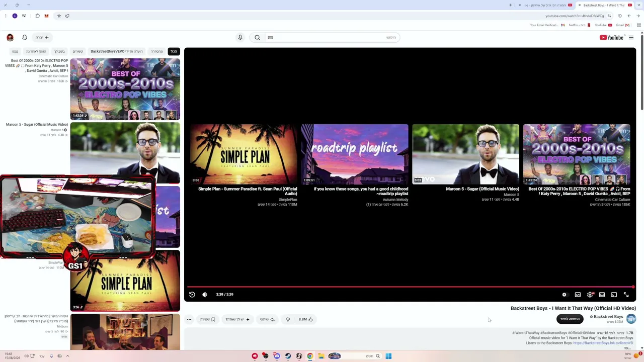Viewport: 644px width, 362px height.
Task: Open YouTube notifications bell
Action: pyautogui.click(x=24, y=37)
